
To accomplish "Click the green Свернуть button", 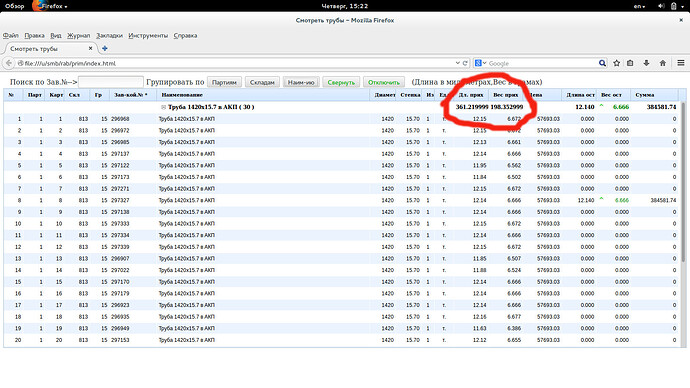I will click(341, 82).
